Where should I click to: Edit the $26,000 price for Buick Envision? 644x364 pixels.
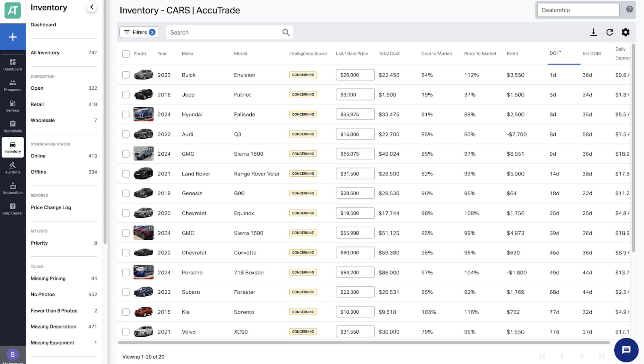point(355,75)
